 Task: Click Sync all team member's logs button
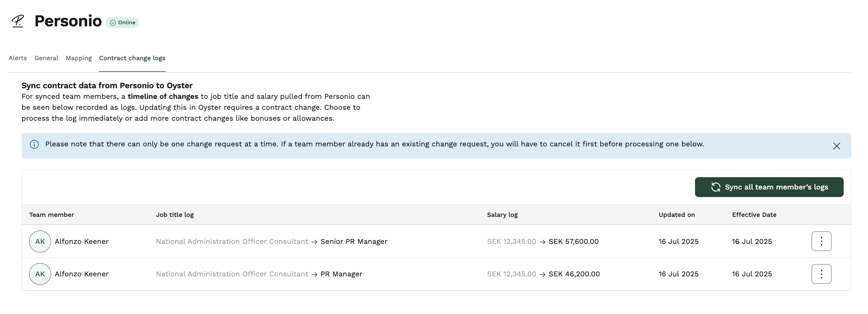click(x=769, y=187)
